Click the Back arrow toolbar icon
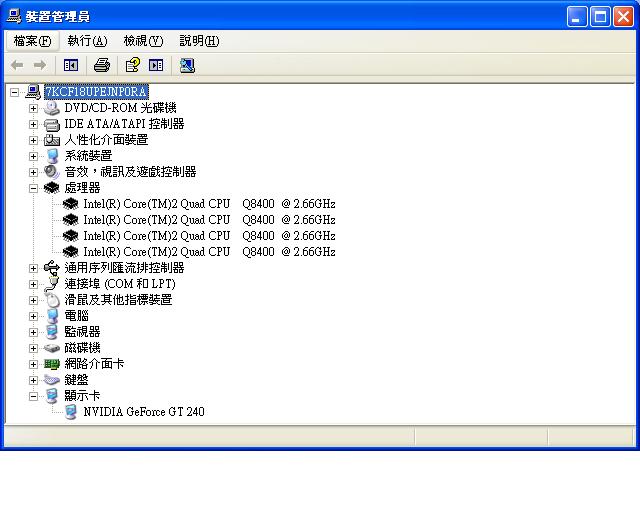Screen dimensions: 640x512 click(x=17, y=65)
